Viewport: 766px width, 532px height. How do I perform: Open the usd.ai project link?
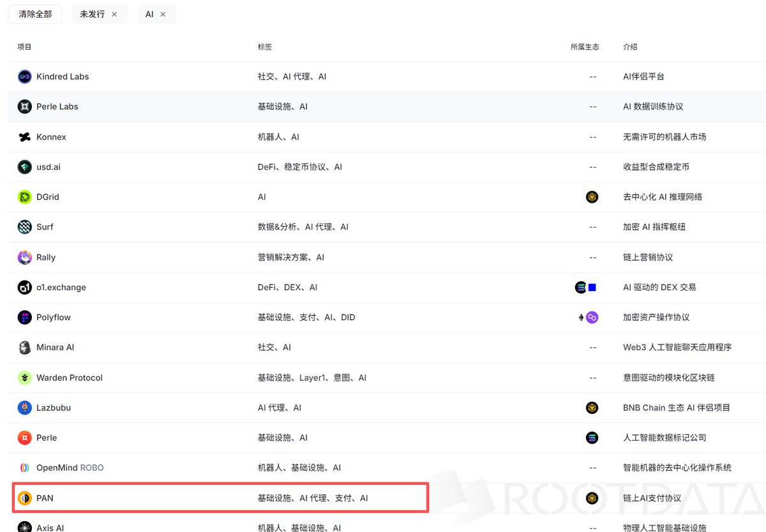click(x=49, y=167)
